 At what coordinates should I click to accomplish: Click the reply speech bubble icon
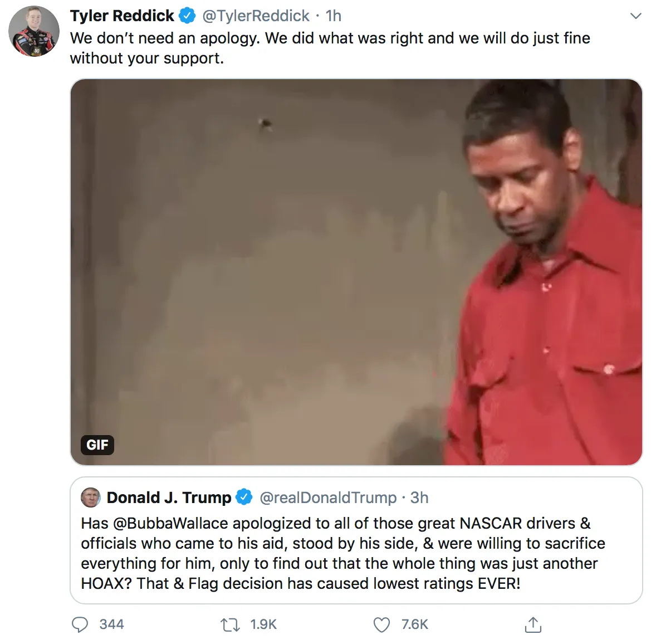coord(80,625)
